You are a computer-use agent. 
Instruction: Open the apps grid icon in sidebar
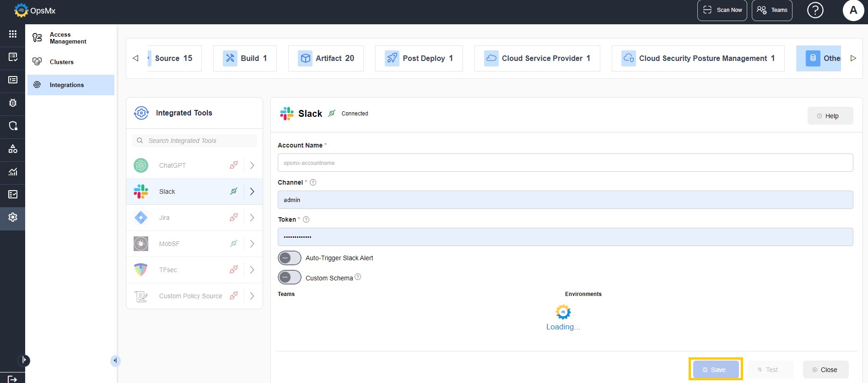pos(13,34)
